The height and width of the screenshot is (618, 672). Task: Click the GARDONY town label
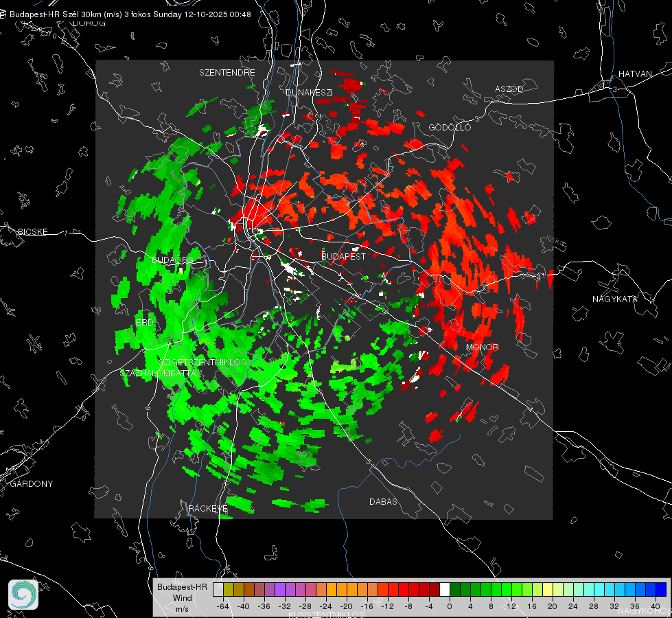click(x=32, y=484)
